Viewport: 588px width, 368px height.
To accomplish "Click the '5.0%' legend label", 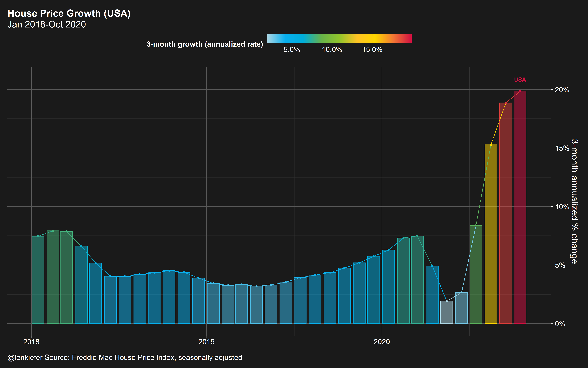I will pyautogui.click(x=292, y=50).
